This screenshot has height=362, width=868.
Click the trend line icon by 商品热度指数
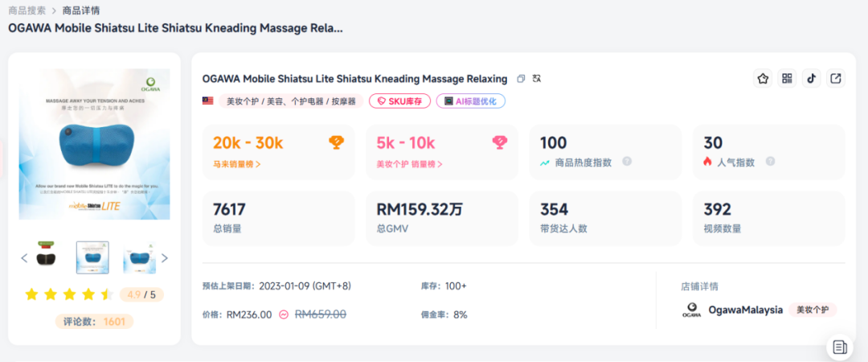pyautogui.click(x=545, y=162)
